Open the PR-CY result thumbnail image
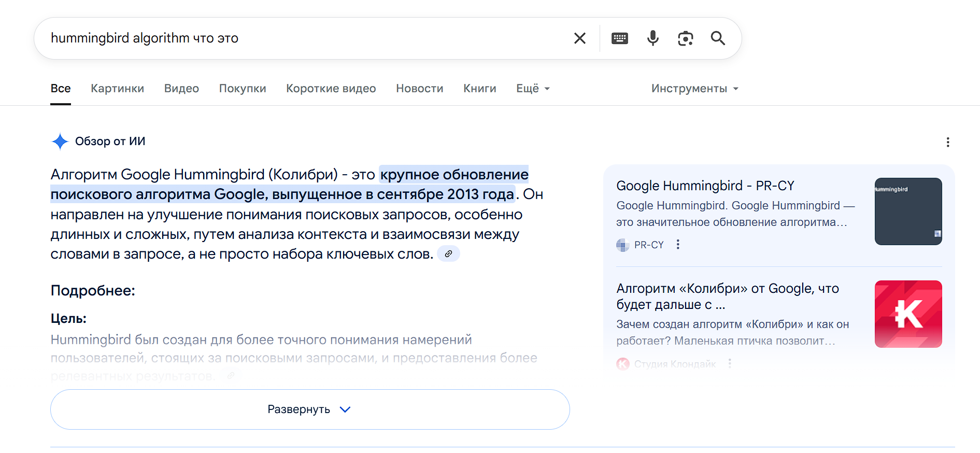980x453 pixels. [x=908, y=211]
